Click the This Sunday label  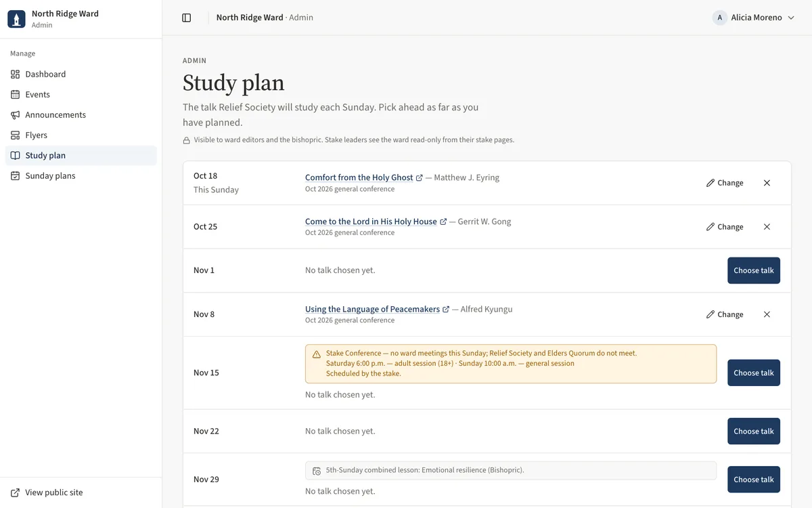[216, 190]
